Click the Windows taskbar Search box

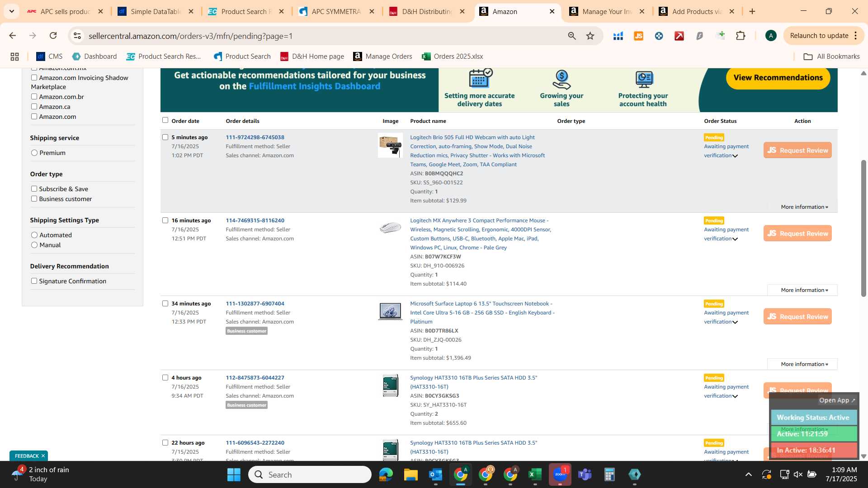310,474
